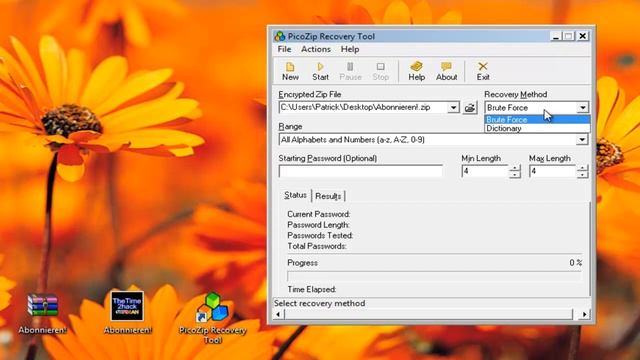Click the Max Length value field
Viewport: 640px width, 360px height.
tap(553, 171)
